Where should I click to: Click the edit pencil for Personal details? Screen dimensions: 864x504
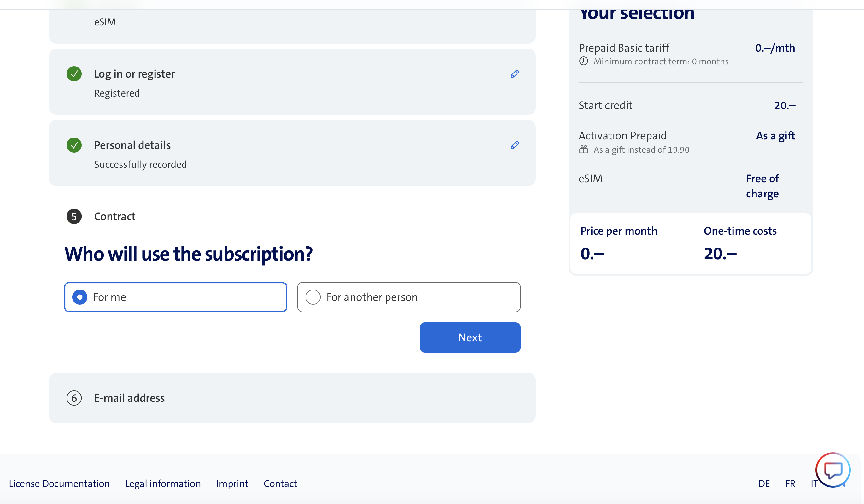point(515,145)
